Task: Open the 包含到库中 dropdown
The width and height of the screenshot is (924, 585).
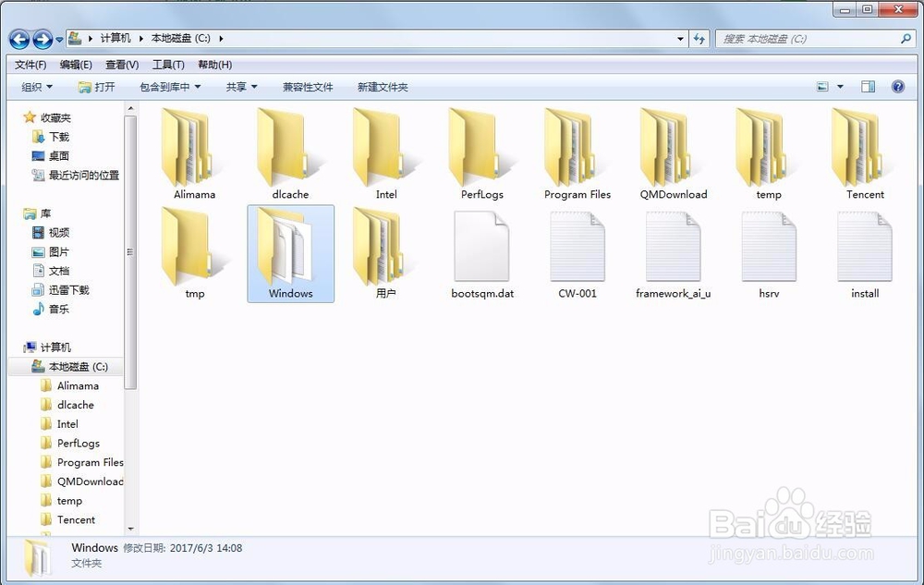Action: pos(170,87)
